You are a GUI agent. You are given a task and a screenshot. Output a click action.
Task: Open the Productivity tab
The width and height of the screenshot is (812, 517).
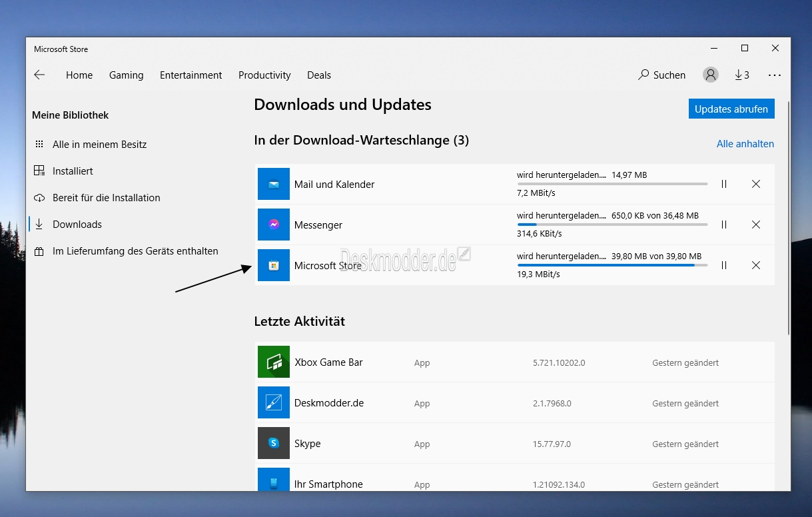tap(264, 75)
